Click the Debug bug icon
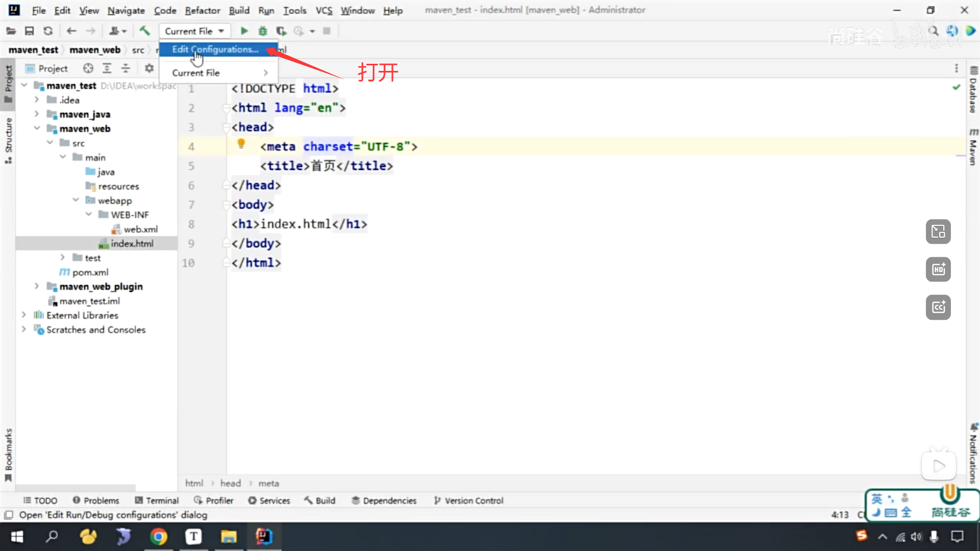The height and width of the screenshot is (551, 980). 262,31
